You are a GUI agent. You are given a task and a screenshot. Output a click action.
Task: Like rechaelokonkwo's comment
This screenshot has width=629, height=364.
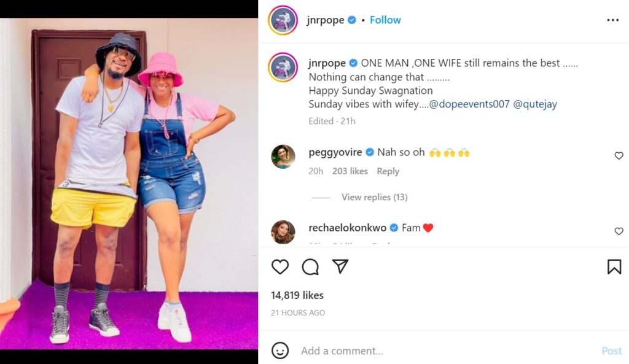(619, 231)
